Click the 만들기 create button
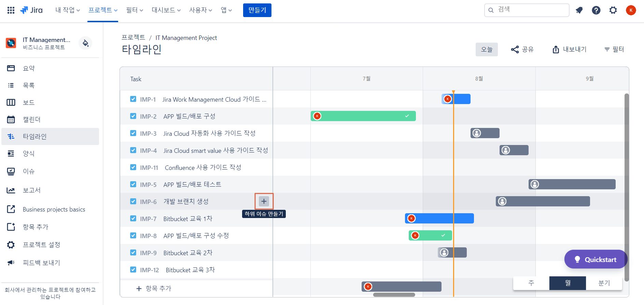The image size is (644, 305). 257,10
